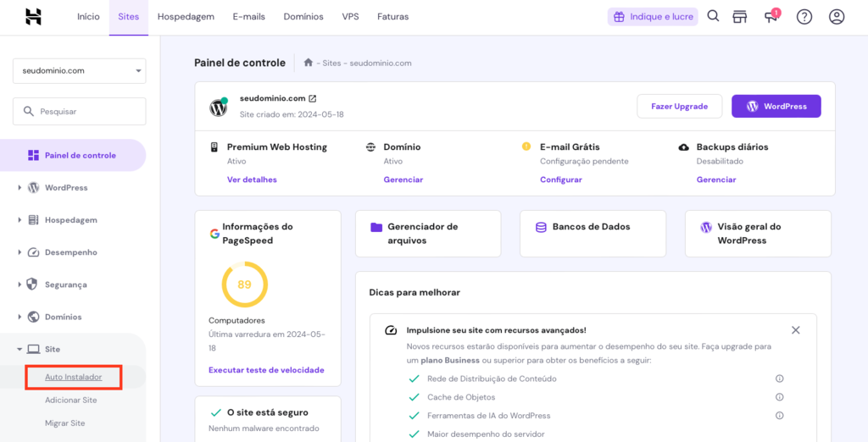
Task: Click the Bancos de Dados database icon
Action: click(x=541, y=227)
